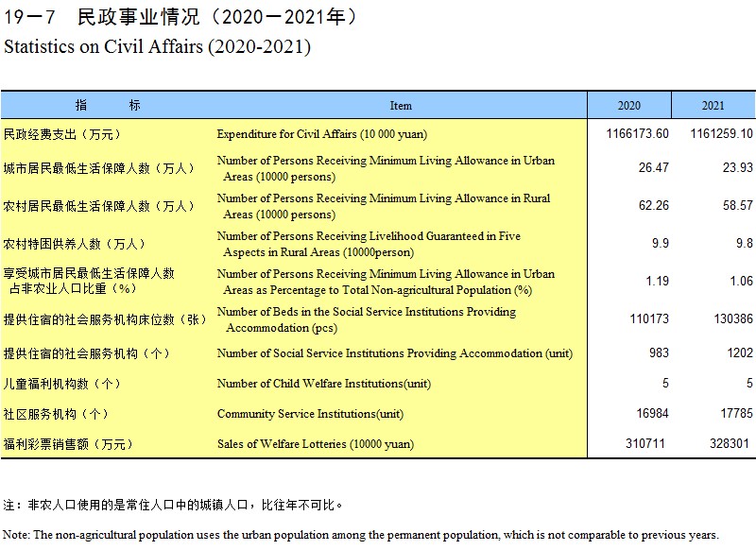
Task: Click the value 328301
Action: [729, 443]
